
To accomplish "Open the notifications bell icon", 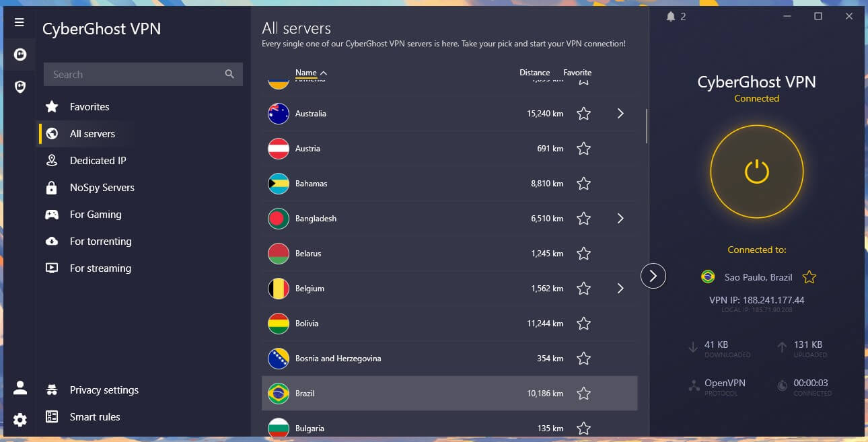I will (670, 16).
